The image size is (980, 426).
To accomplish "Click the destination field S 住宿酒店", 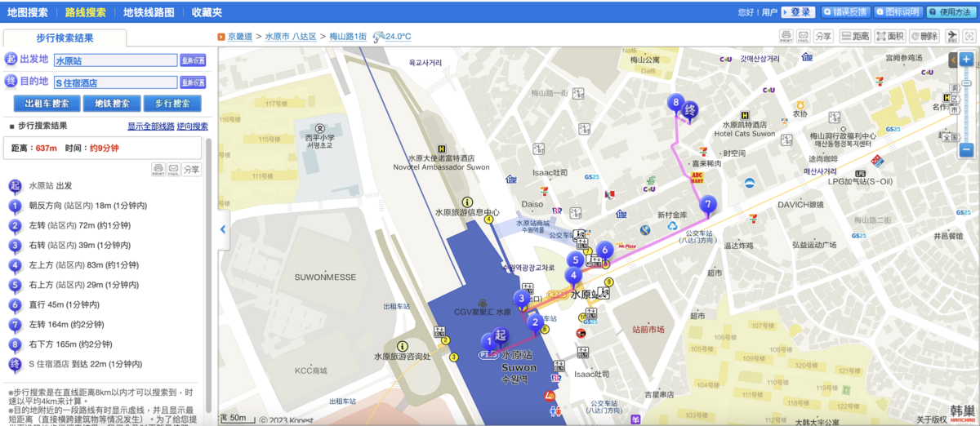I will 115,82.
